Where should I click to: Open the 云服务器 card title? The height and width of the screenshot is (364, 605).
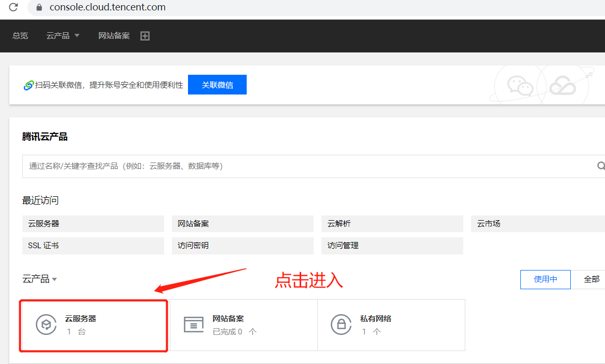click(80, 318)
